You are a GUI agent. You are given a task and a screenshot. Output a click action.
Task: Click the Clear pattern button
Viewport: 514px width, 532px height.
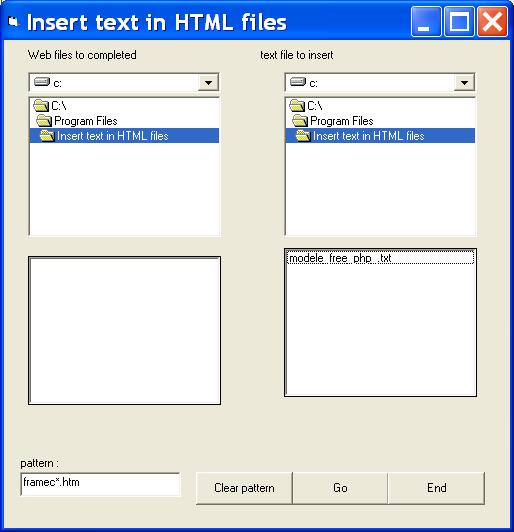244,488
